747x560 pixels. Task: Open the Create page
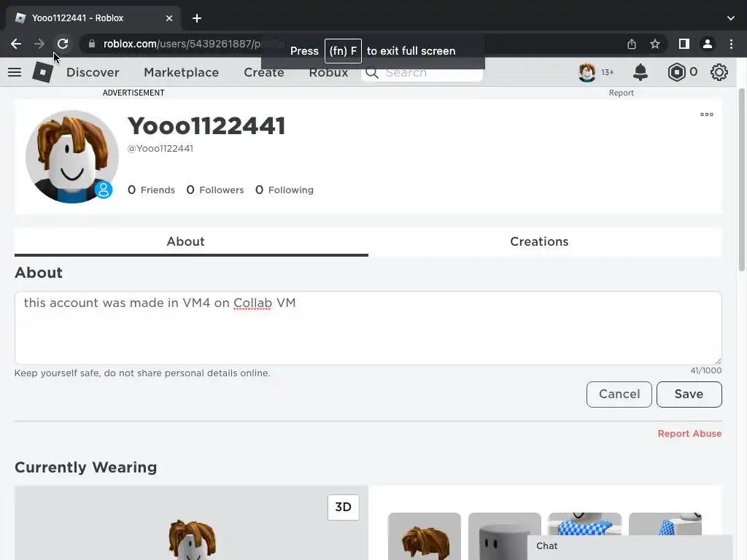[x=264, y=72]
